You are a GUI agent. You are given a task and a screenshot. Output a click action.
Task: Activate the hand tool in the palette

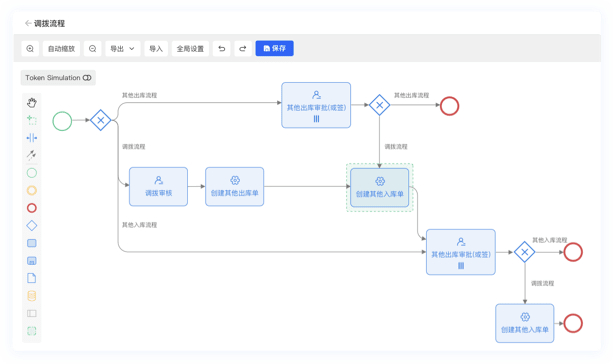coord(32,103)
